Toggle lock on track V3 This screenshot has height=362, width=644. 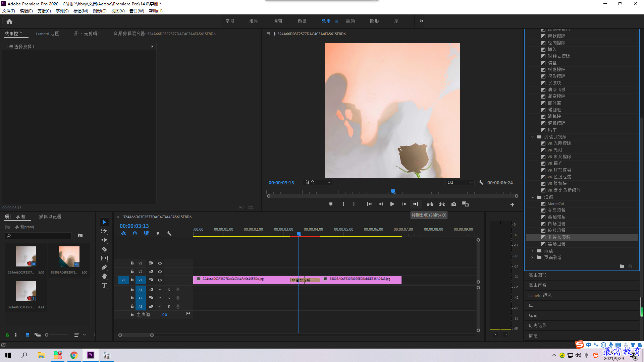point(132,263)
